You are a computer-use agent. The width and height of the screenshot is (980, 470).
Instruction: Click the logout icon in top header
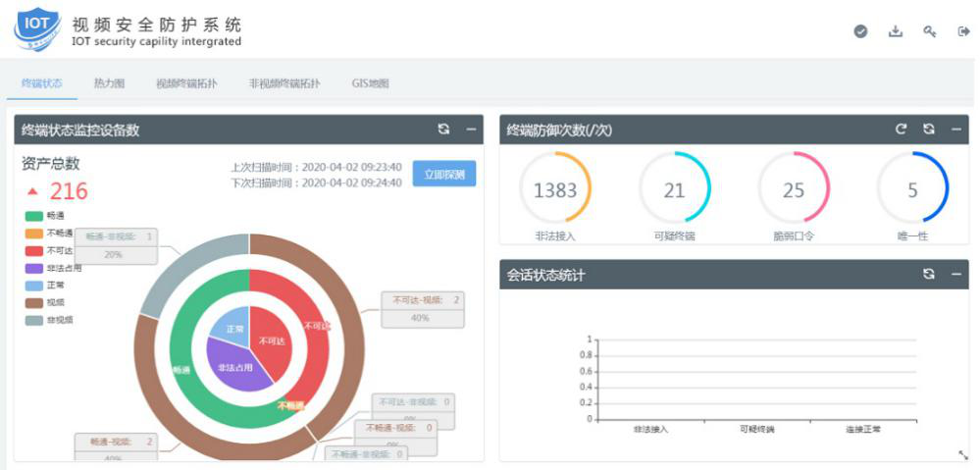point(963,31)
